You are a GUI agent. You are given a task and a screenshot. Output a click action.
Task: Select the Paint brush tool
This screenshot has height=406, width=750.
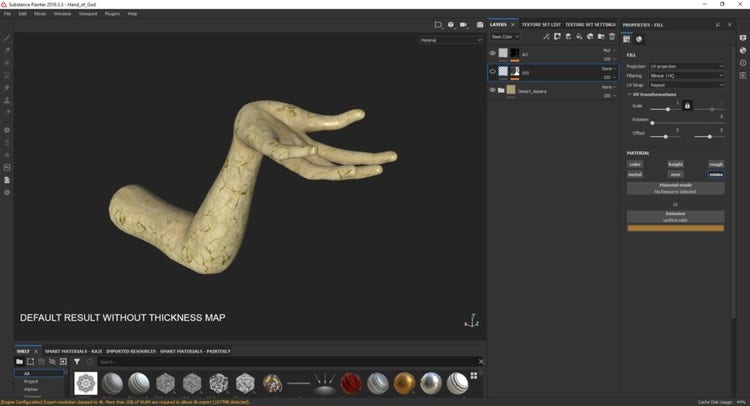coord(7,37)
